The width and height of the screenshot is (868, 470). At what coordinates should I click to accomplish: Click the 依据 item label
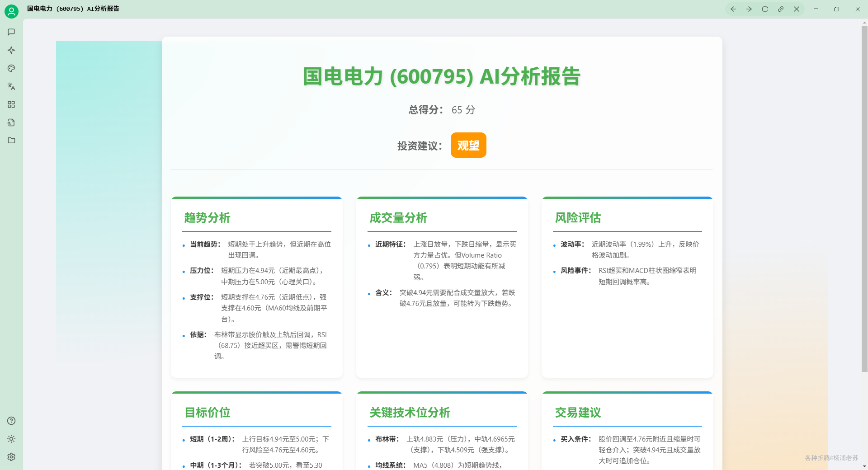pyautogui.click(x=198, y=334)
